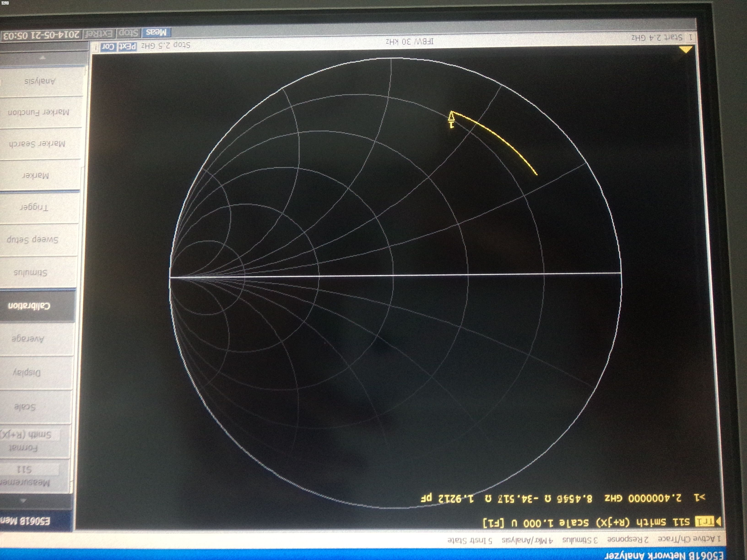Click the PExt port extension indicator
747x560 pixels.
coord(127,46)
